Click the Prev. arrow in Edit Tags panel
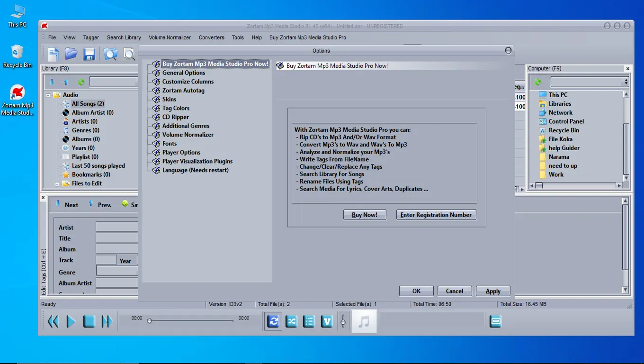Screen dimensions: 644x364 (91, 204)
